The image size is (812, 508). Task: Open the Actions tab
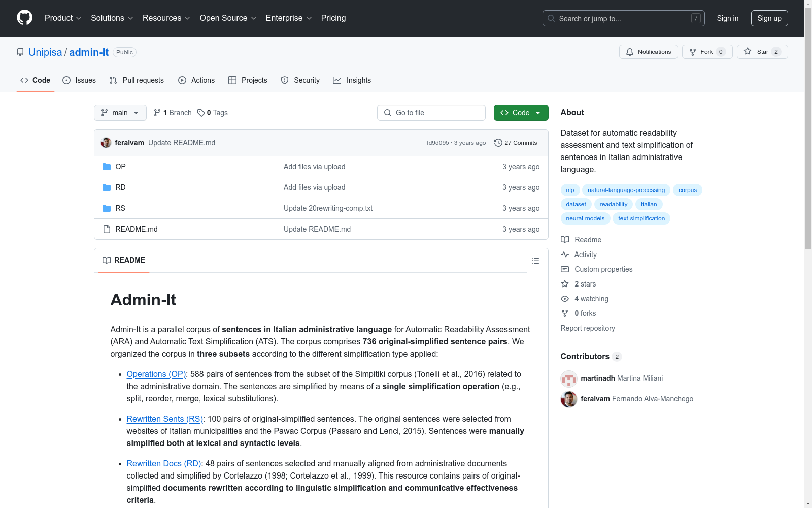click(196, 80)
